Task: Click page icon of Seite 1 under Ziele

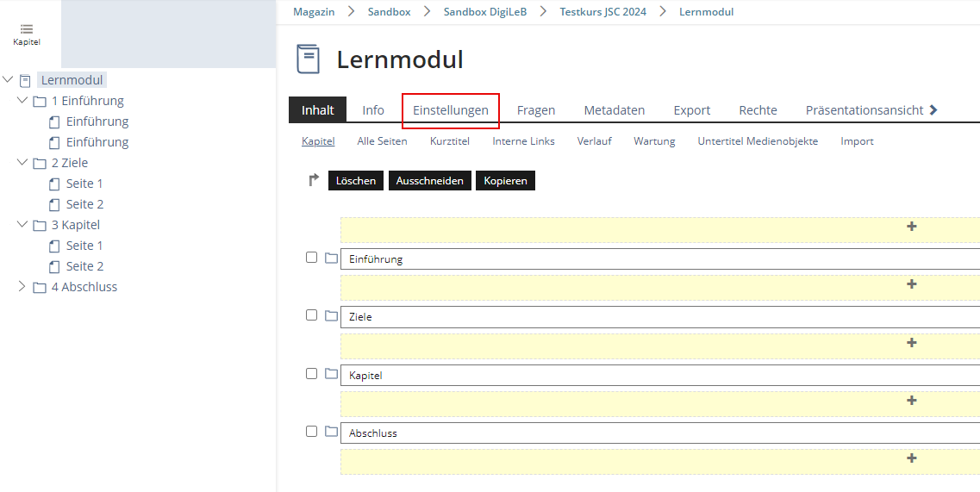Action: click(55, 184)
